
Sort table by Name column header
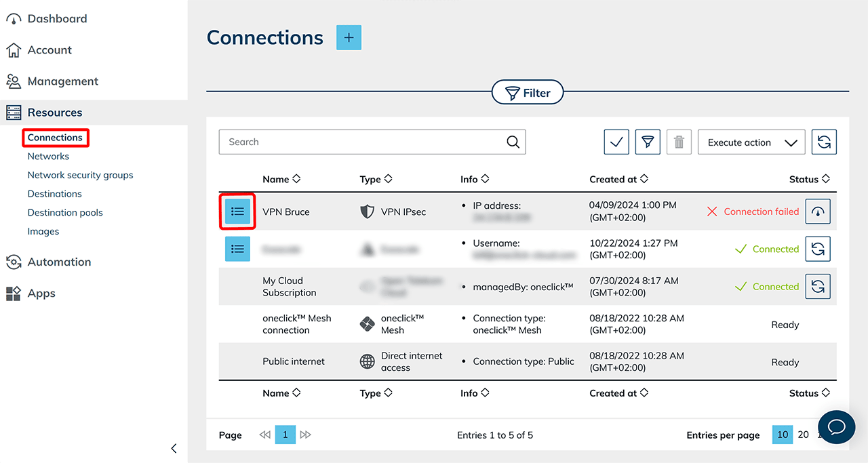click(x=281, y=180)
